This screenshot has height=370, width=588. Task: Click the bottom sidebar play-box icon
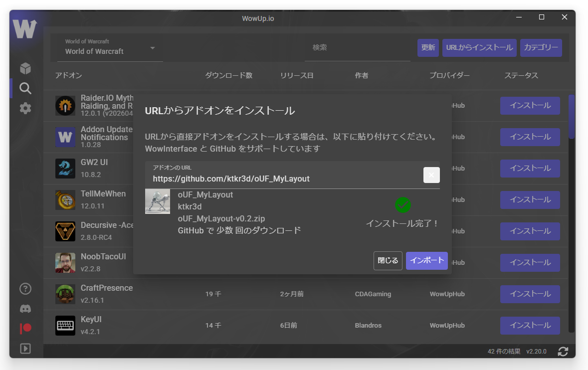pyautogui.click(x=25, y=349)
